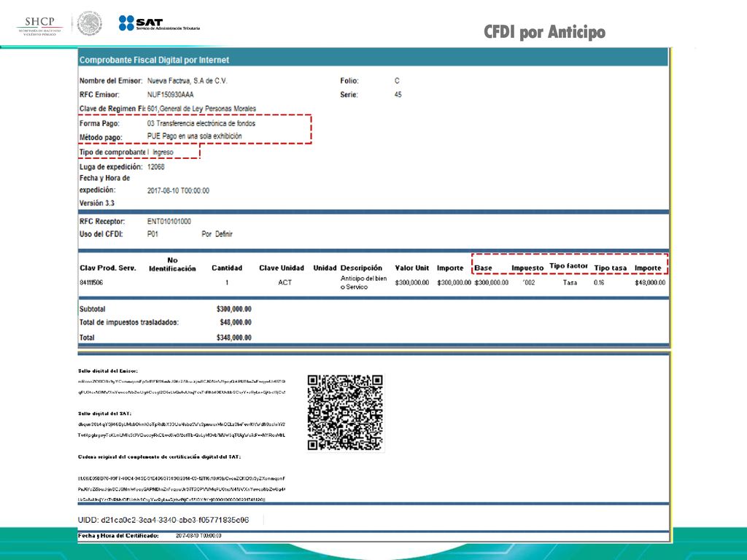Click the "Sello digital del SAT:" heading
Viewport: 747px width, 560px height.
pyautogui.click(x=104, y=413)
